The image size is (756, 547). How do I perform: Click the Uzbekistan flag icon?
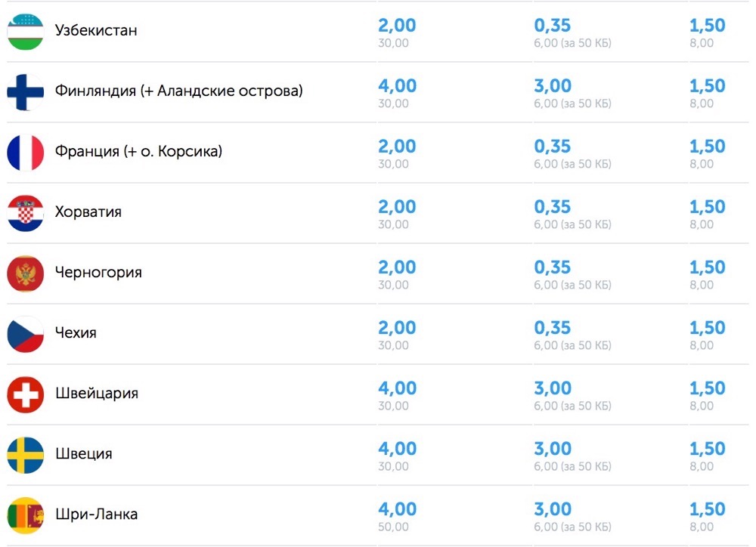(x=26, y=32)
